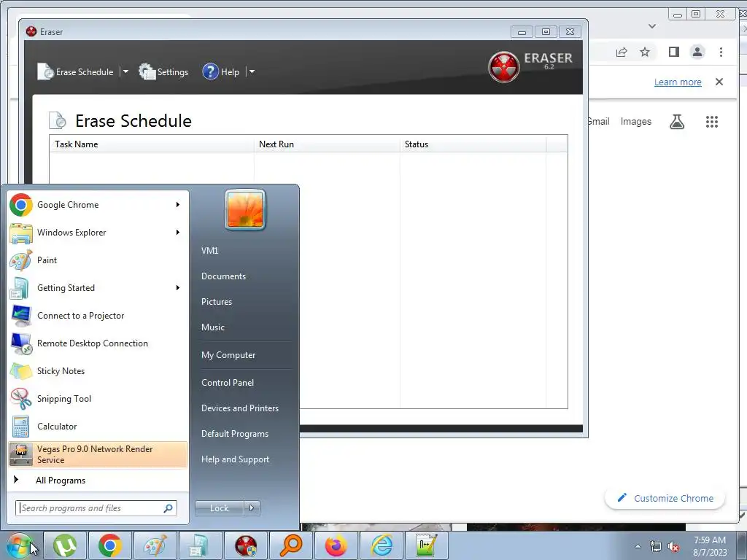Expand the Help dropdown arrow
The image size is (747, 560).
click(x=252, y=72)
